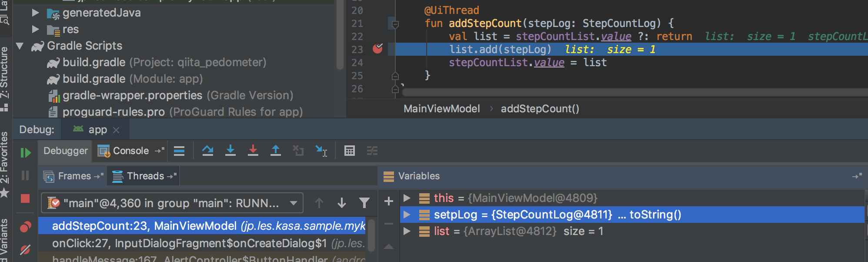Go to previous frame with up arrow
The image size is (868, 262).
point(319,203)
